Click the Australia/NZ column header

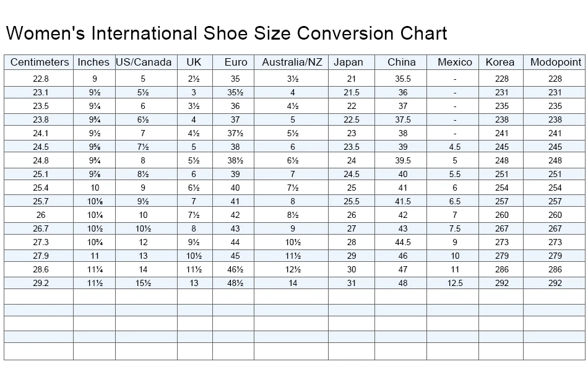293,62
